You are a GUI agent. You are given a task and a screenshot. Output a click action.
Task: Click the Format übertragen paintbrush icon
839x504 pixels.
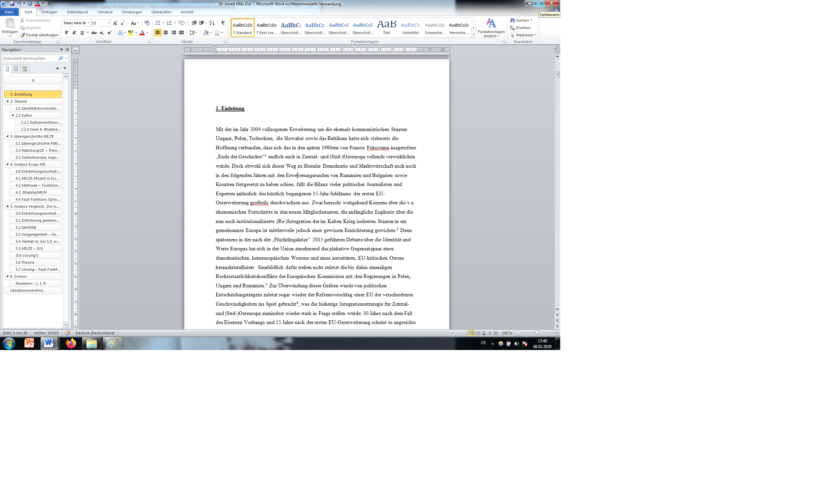pos(22,35)
